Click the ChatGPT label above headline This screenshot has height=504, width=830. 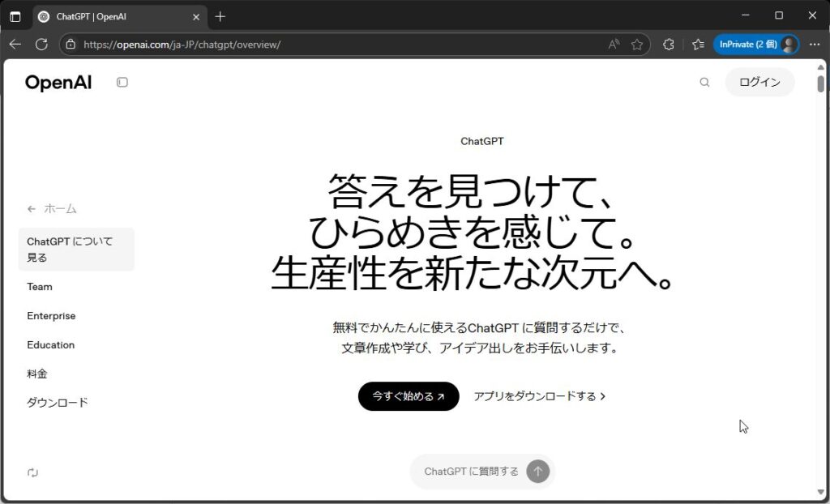(x=482, y=141)
